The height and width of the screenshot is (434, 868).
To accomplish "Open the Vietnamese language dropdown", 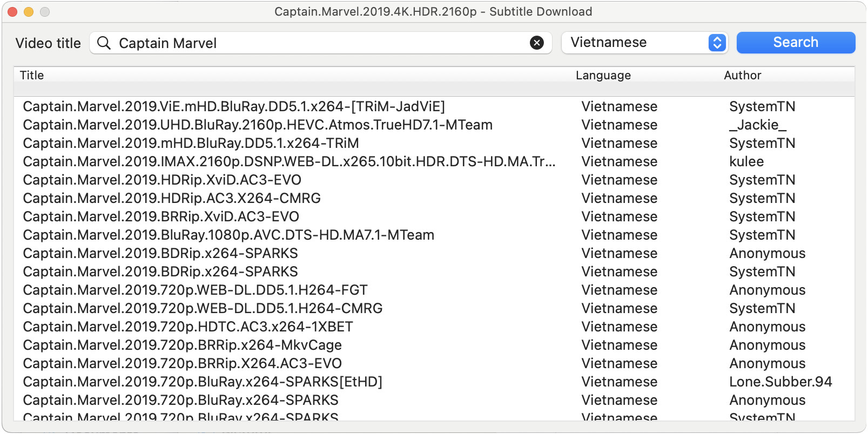I will 644,43.
